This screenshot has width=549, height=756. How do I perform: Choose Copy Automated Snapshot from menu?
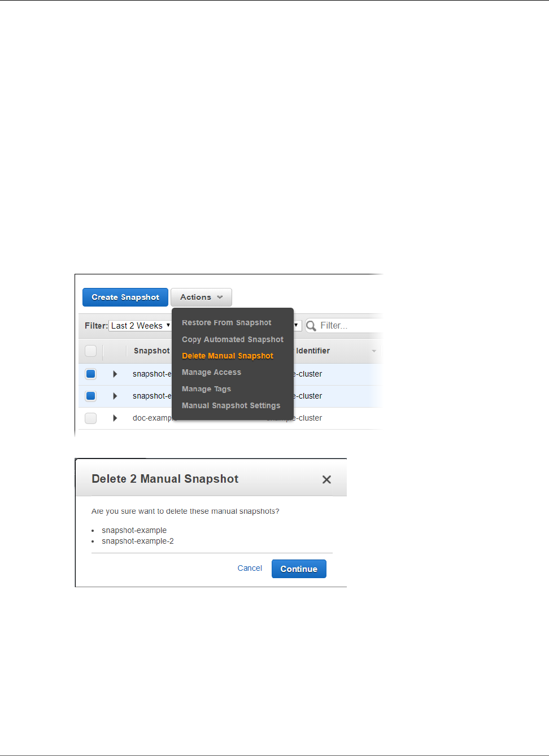coord(233,339)
